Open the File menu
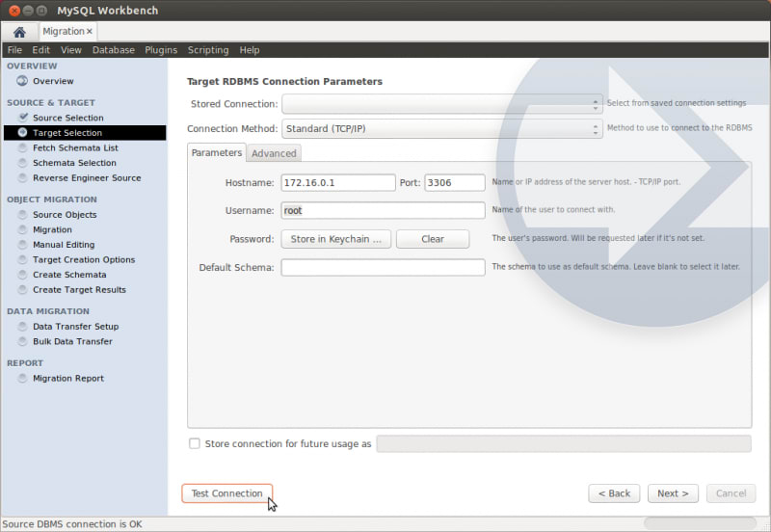Viewport: 771px width, 532px height. 14,50
